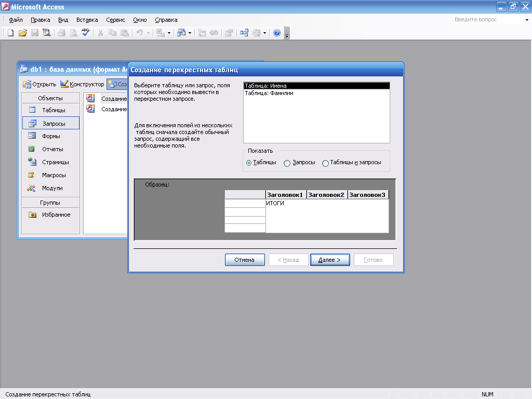Select Отчеты in the Объекты pane
Viewport: 532px width, 399px height.
click(51, 149)
